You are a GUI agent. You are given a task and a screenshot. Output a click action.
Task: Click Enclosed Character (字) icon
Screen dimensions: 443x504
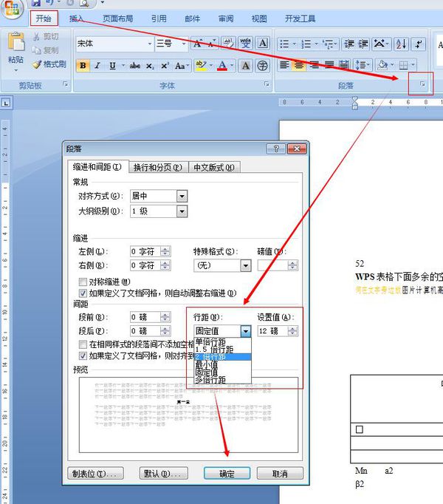[x=263, y=66]
